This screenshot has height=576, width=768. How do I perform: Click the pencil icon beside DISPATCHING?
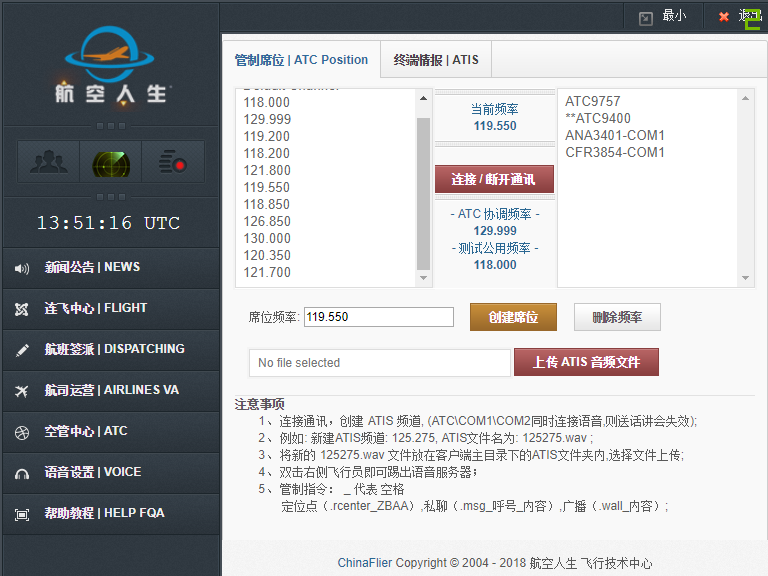click(x=22, y=350)
